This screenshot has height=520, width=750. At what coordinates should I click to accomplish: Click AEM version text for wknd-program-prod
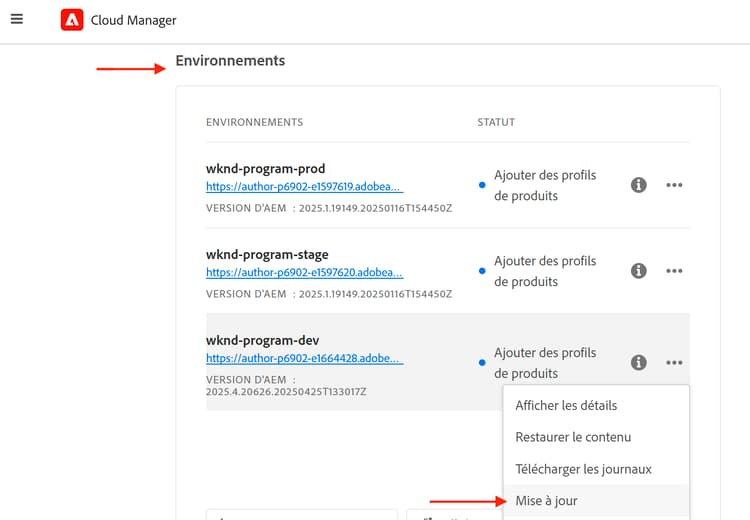[x=329, y=208]
